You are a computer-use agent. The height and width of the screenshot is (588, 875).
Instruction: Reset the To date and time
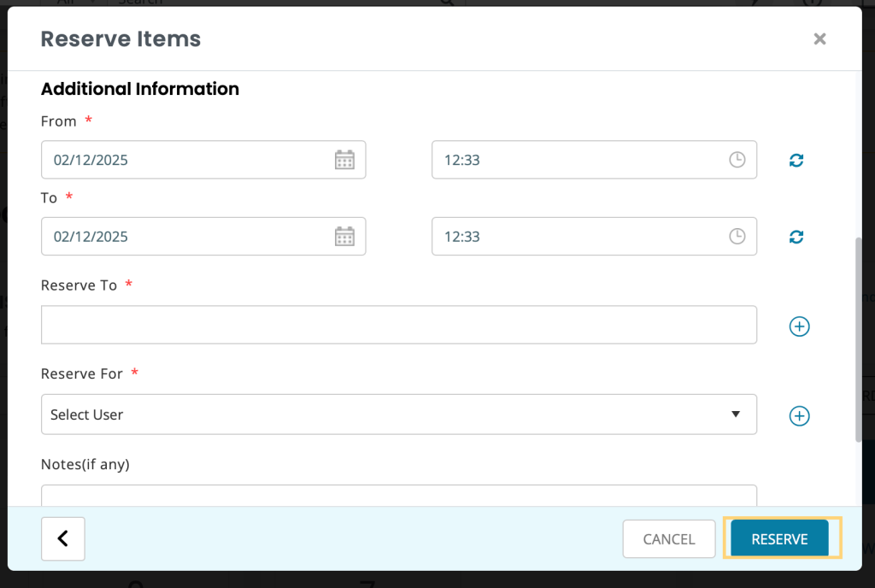tap(796, 237)
